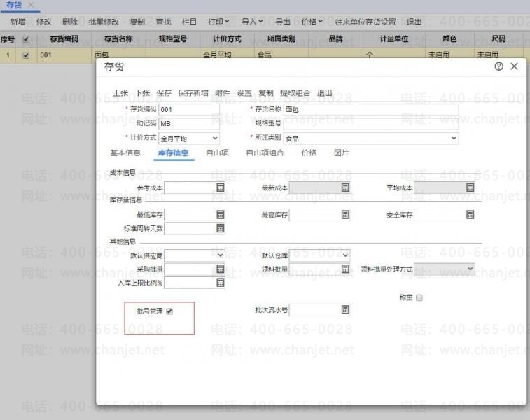Click calculator icon in 平均成本 field
The height and width of the screenshot is (420, 530).
(470, 188)
